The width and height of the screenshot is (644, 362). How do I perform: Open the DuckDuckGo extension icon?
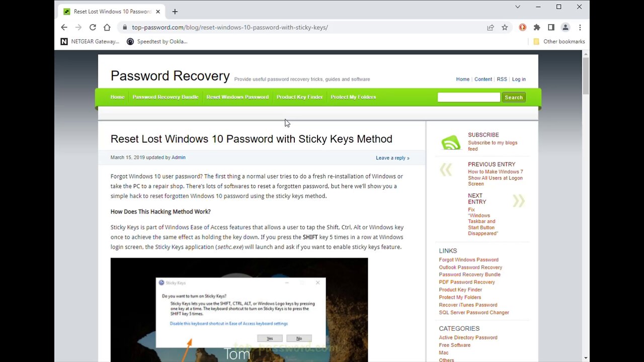tap(523, 28)
